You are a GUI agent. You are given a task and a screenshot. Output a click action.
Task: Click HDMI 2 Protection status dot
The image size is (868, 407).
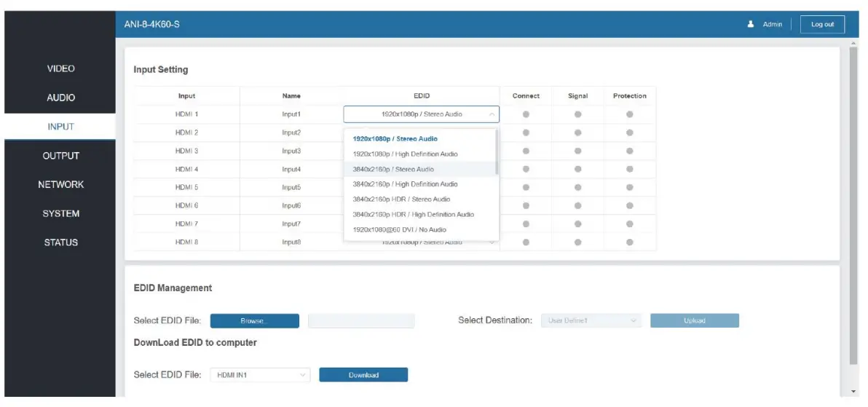629,133
